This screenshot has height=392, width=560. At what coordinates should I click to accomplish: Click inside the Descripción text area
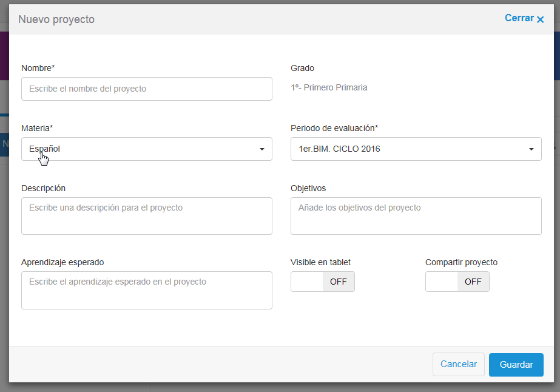coord(146,215)
